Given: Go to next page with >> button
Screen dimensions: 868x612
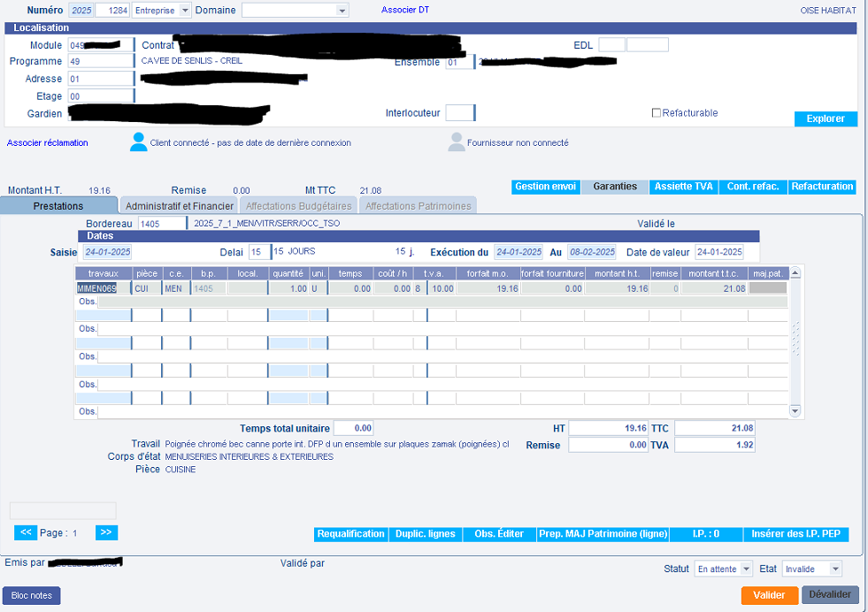Looking at the screenshot, I should (x=106, y=532).
